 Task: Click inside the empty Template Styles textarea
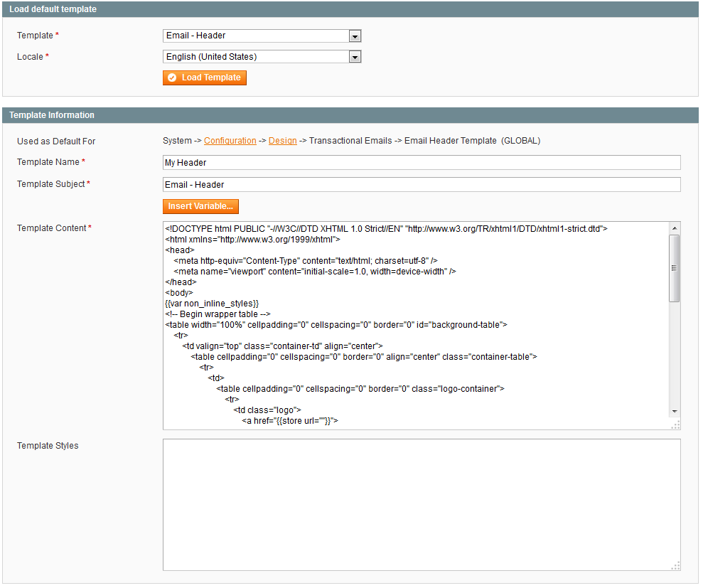click(422, 505)
